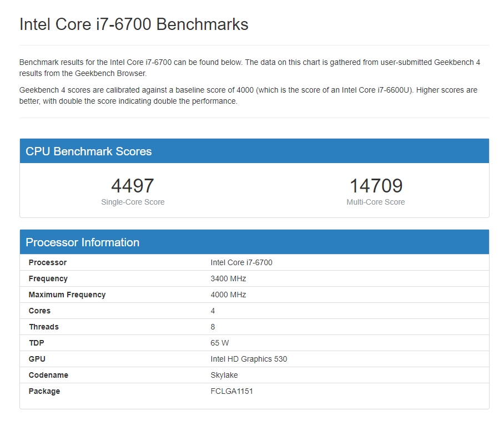Viewport: 504px width, 426px height.
Task: Select the 65 W value
Action: (x=220, y=343)
